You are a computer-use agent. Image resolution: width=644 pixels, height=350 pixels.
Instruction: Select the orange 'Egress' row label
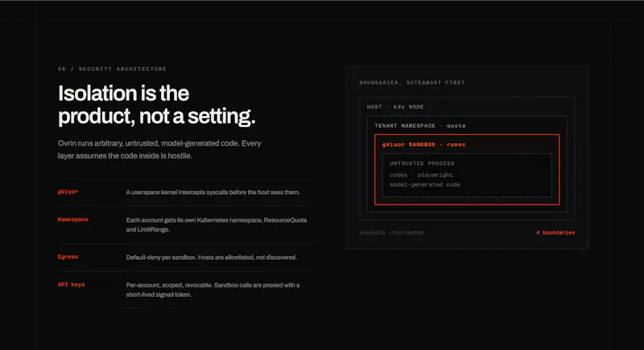pyautogui.click(x=68, y=257)
